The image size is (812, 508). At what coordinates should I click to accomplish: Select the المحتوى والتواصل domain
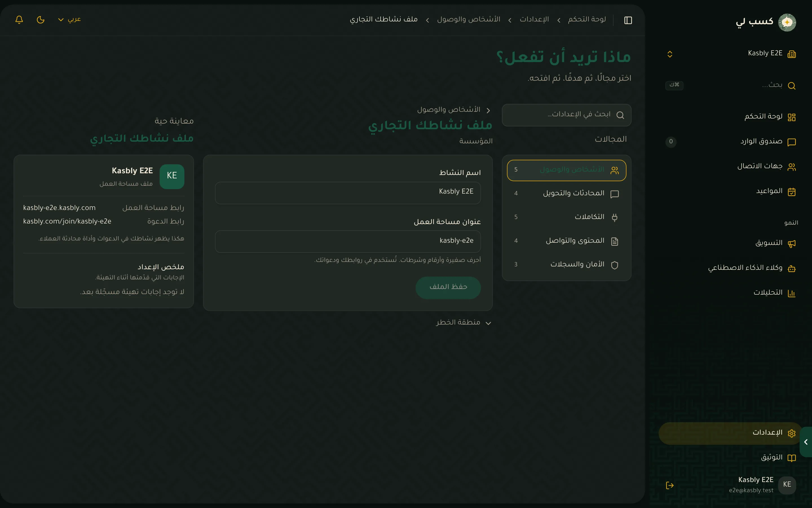[566, 241]
